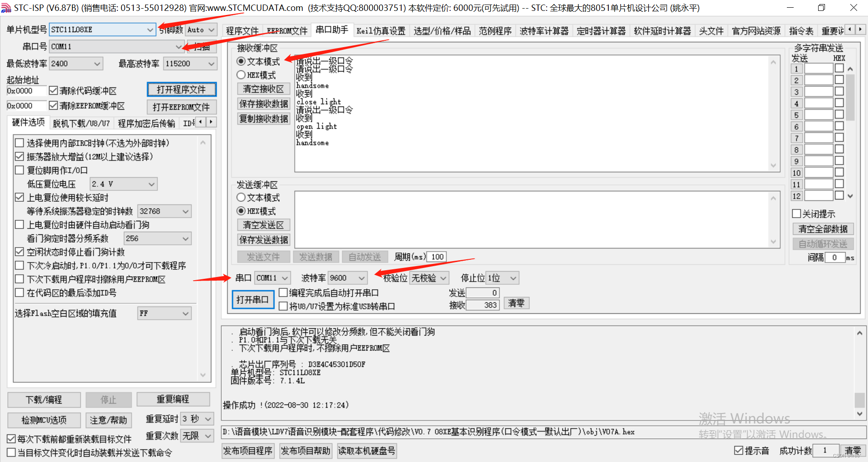Switch to the 波特率计算器 tab
868x462 pixels.
(544, 30)
